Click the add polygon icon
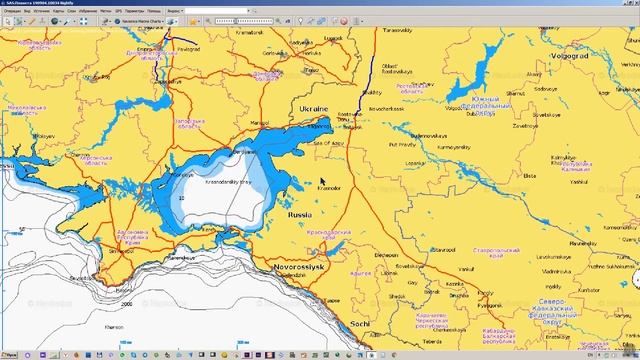This screenshot has width=640, height=360. [x=321, y=21]
